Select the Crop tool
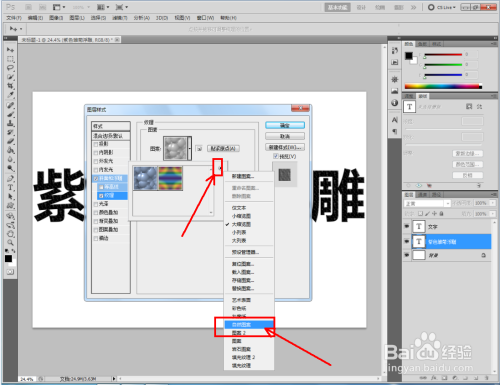 [10, 86]
